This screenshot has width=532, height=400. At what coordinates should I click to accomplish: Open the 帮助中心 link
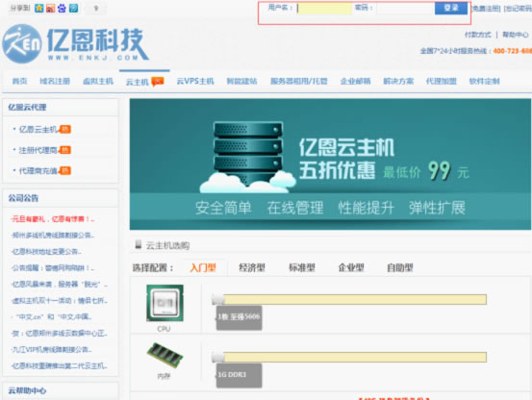tap(516, 35)
